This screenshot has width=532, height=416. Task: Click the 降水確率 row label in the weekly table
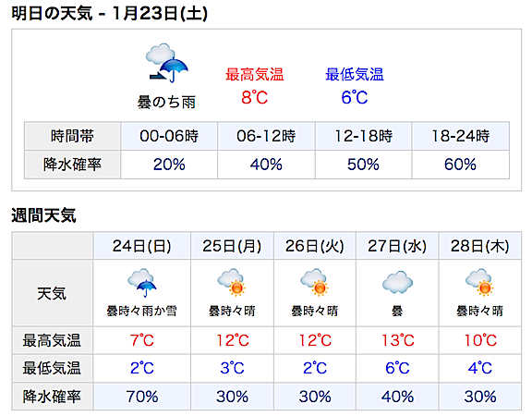click(x=52, y=397)
